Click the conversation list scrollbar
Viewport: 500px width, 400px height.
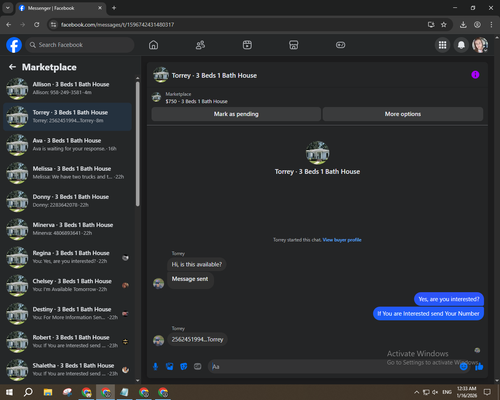(138, 144)
